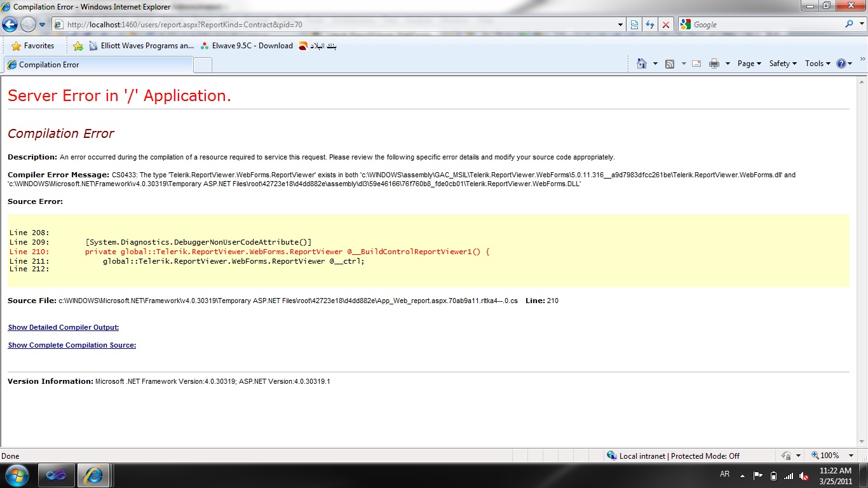The width and height of the screenshot is (868, 488).
Task: Show hidden tray icons arrow
Action: click(x=742, y=475)
